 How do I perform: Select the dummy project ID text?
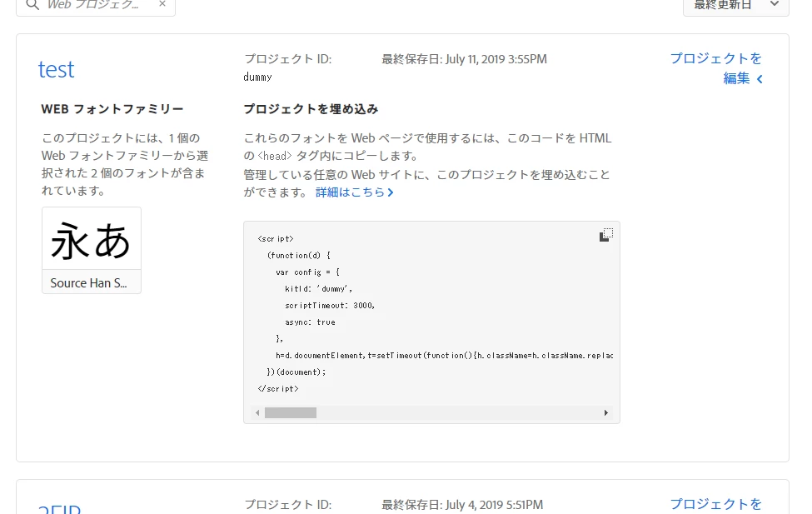tap(257, 77)
